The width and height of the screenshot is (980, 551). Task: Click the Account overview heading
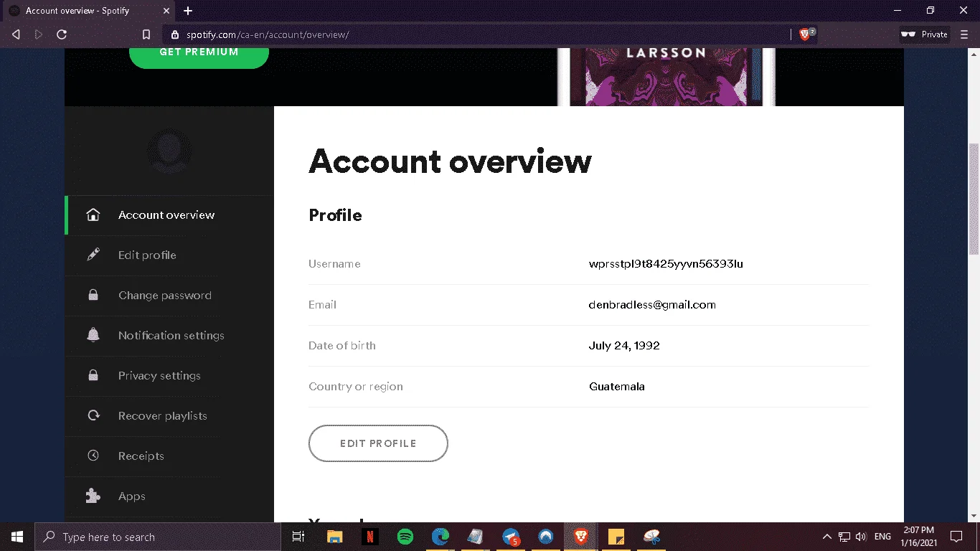point(450,161)
